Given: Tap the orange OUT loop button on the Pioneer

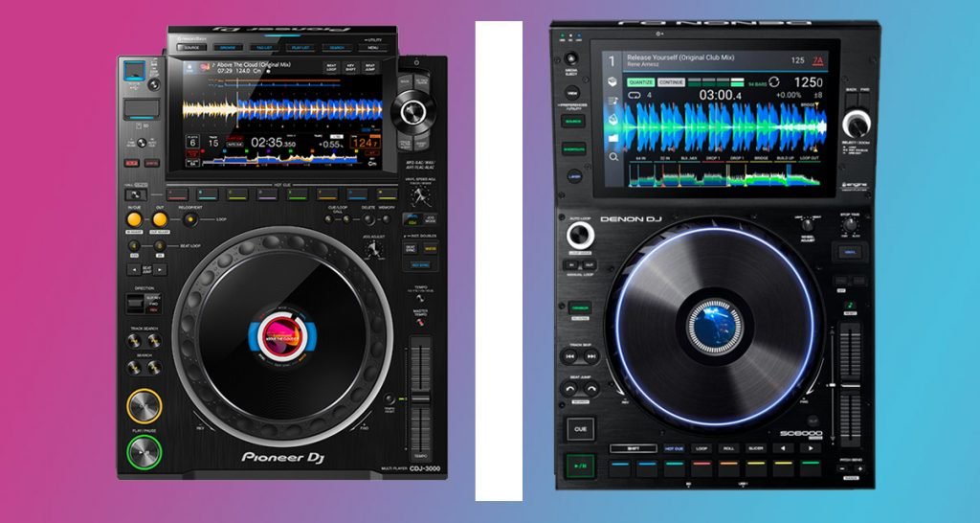Looking at the screenshot, I should [x=160, y=219].
